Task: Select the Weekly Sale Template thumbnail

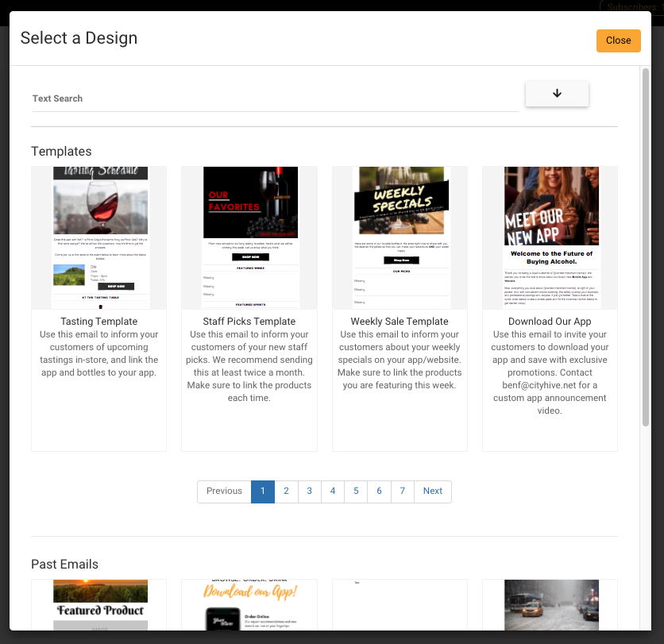Action: 401,237
